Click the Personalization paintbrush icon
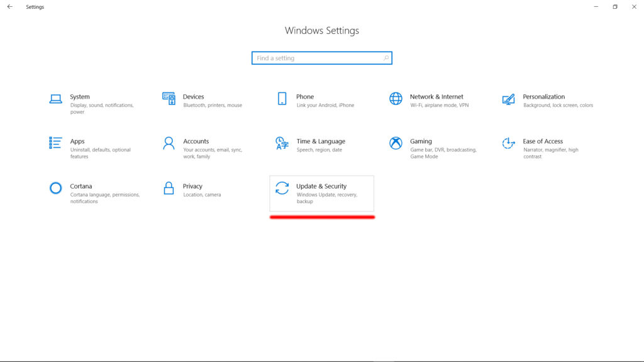644x362 pixels. coord(508,99)
